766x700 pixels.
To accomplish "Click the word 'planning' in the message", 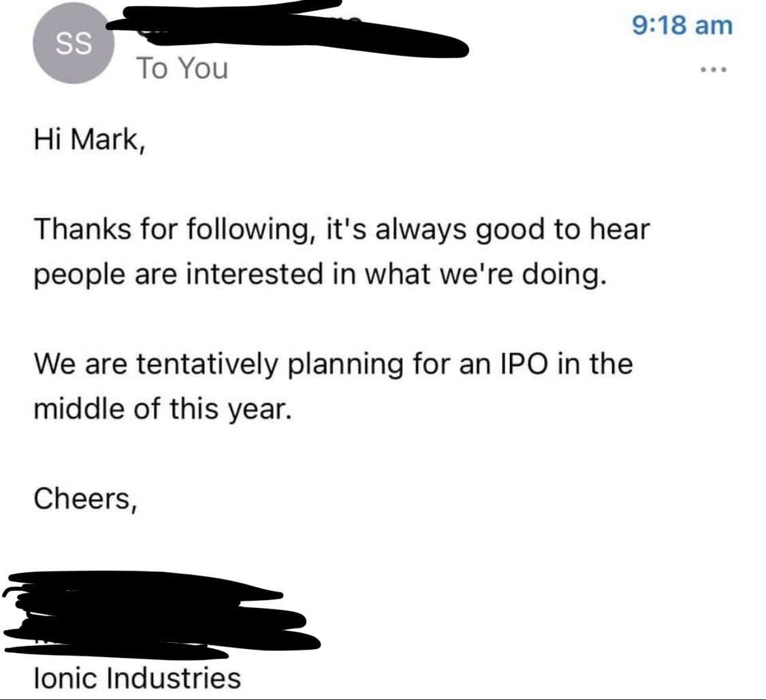I will 346,366.
